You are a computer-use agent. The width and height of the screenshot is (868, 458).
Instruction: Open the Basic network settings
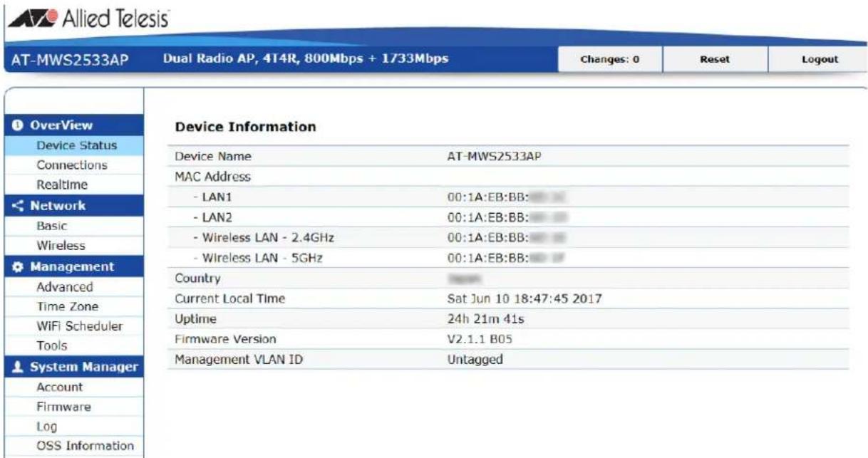click(x=52, y=226)
